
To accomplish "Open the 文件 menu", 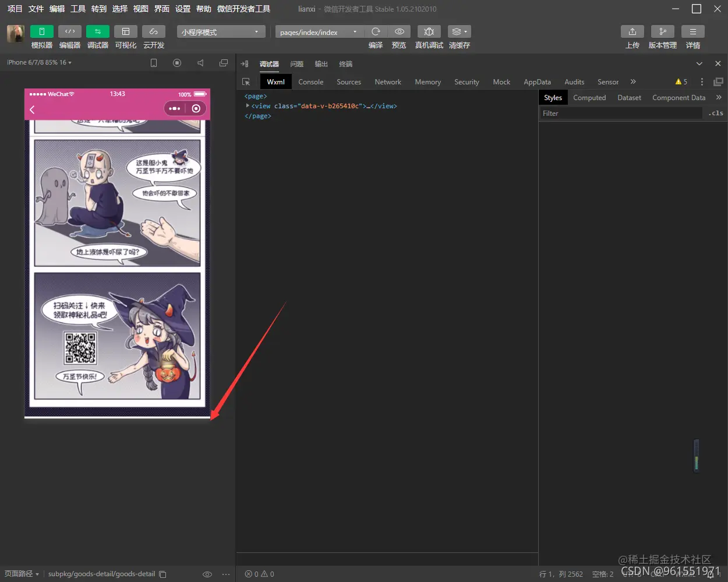I will 36,9.
